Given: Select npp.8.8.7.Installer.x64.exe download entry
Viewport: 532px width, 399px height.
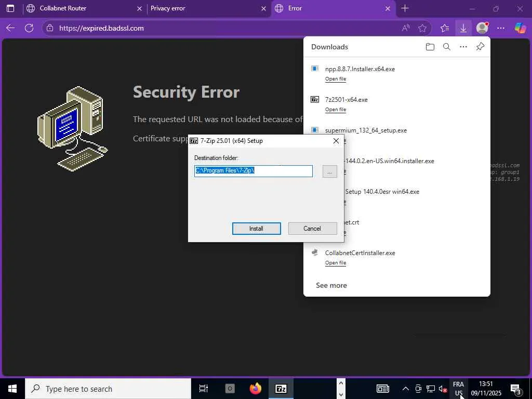Looking at the screenshot, I should pyautogui.click(x=360, y=69).
